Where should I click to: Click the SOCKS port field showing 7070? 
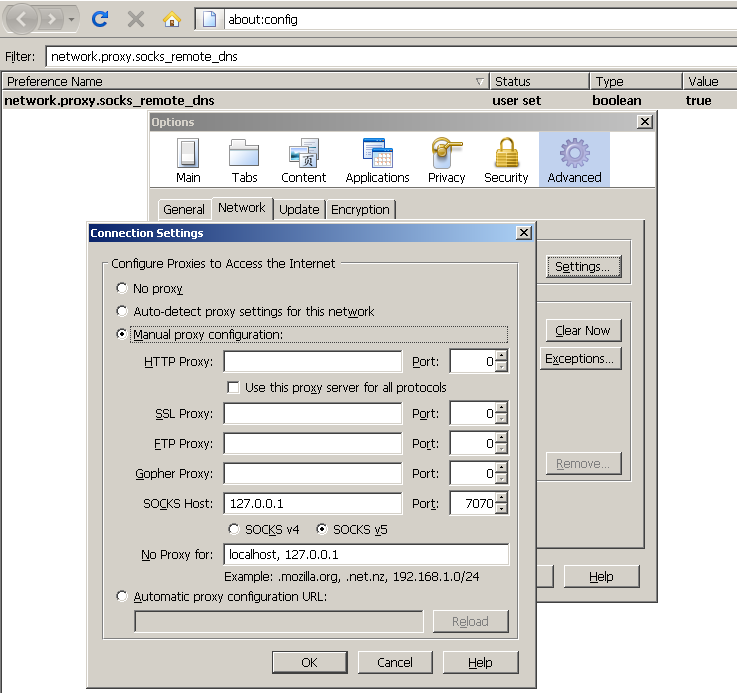point(473,504)
